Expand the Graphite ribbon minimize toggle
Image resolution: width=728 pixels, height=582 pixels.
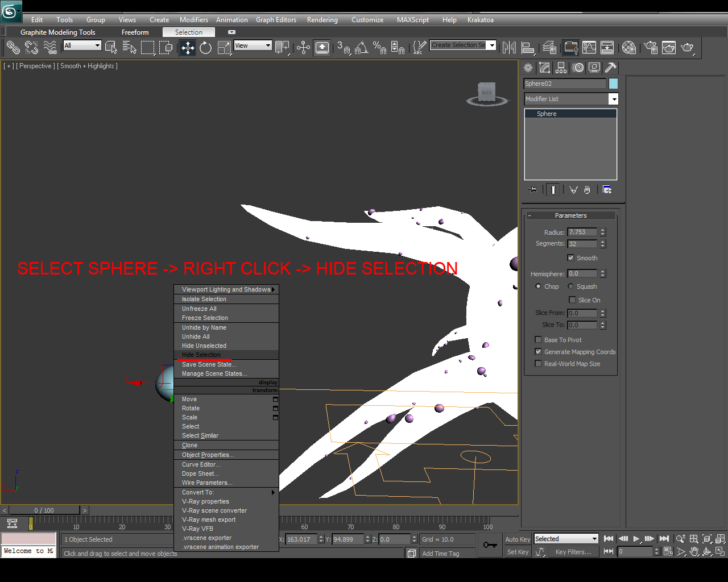pyautogui.click(x=231, y=32)
